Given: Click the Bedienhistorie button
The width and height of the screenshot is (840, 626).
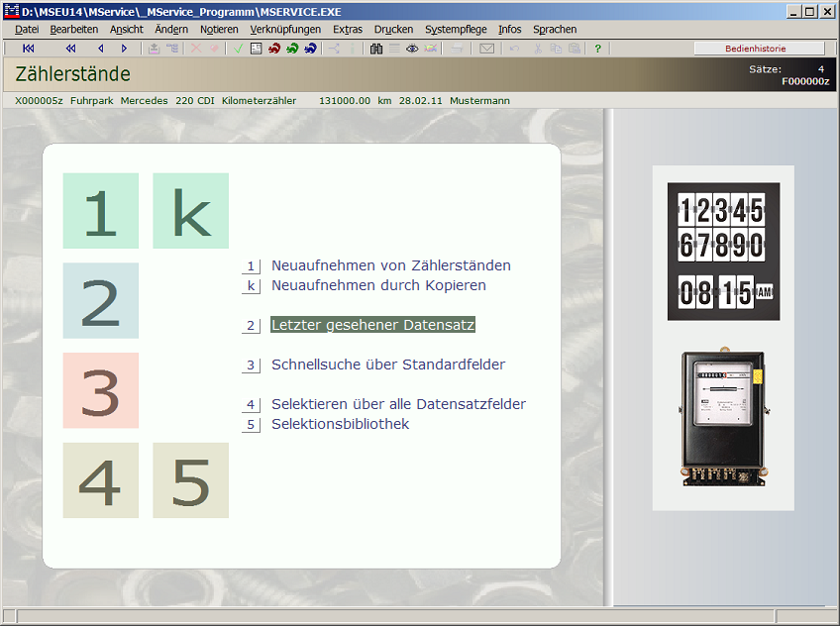Looking at the screenshot, I should pos(759,49).
